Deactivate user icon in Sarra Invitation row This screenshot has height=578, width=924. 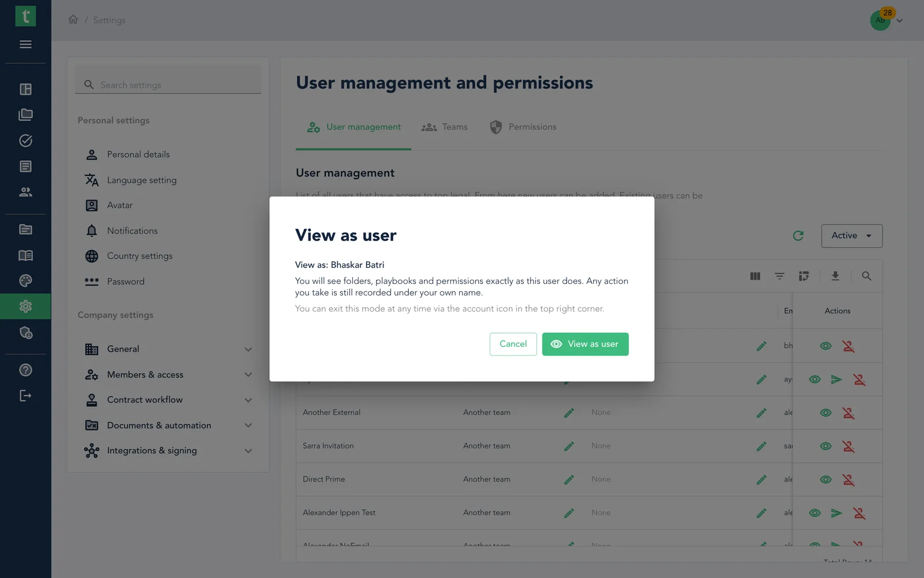[x=848, y=446]
